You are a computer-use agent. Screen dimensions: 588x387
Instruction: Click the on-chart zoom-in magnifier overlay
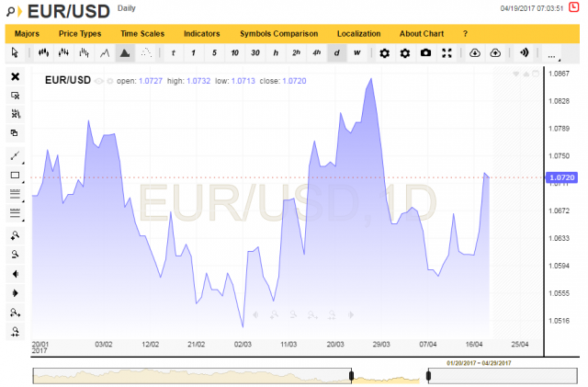pyautogui.click(x=274, y=315)
